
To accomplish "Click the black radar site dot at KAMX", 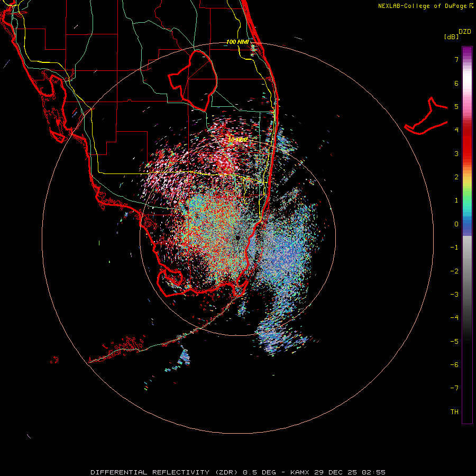I will click(x=237, y=237).
